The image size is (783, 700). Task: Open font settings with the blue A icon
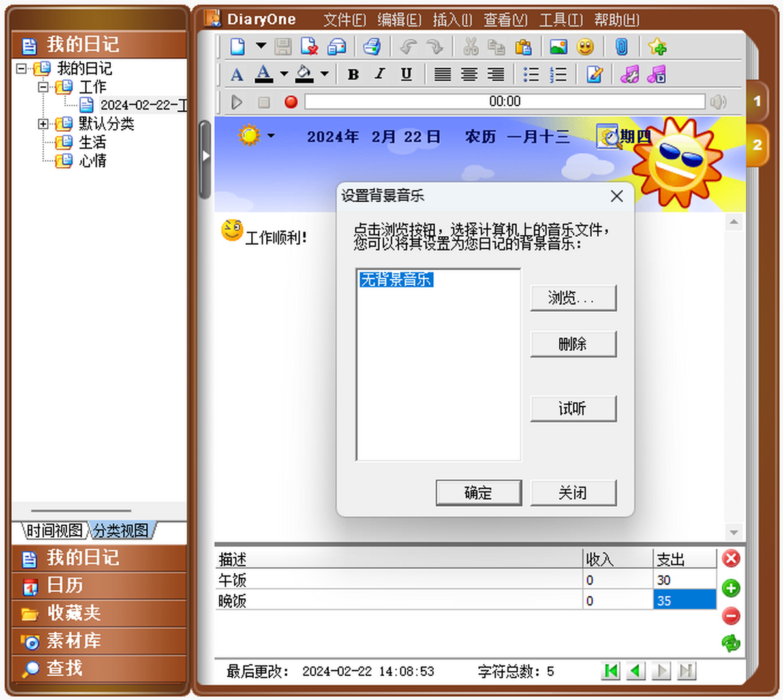(237, 75)
